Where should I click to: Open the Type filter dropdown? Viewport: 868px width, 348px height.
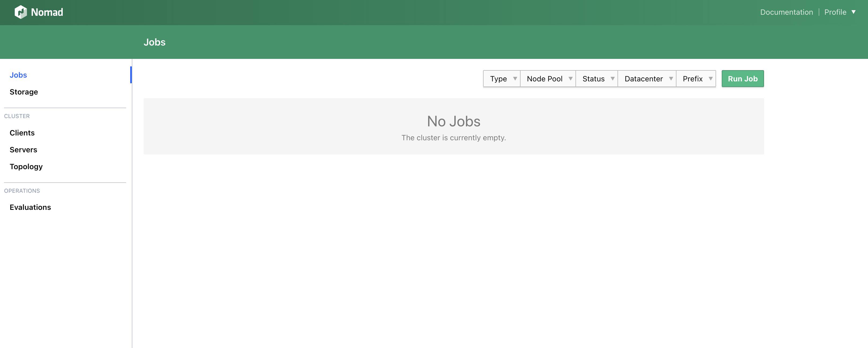[x=498, y=78]
